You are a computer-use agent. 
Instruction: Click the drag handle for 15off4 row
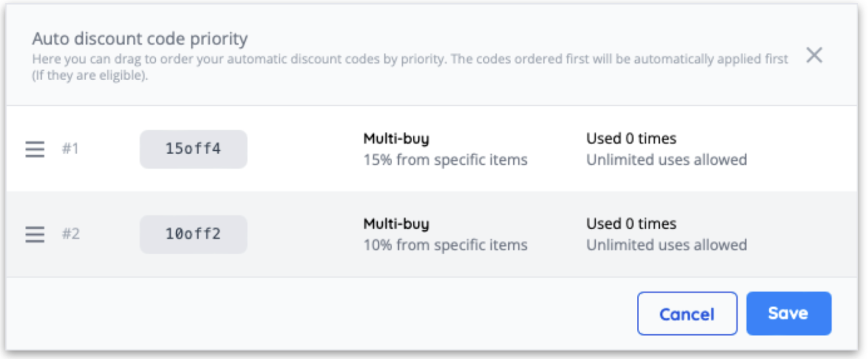pos(35,149)
